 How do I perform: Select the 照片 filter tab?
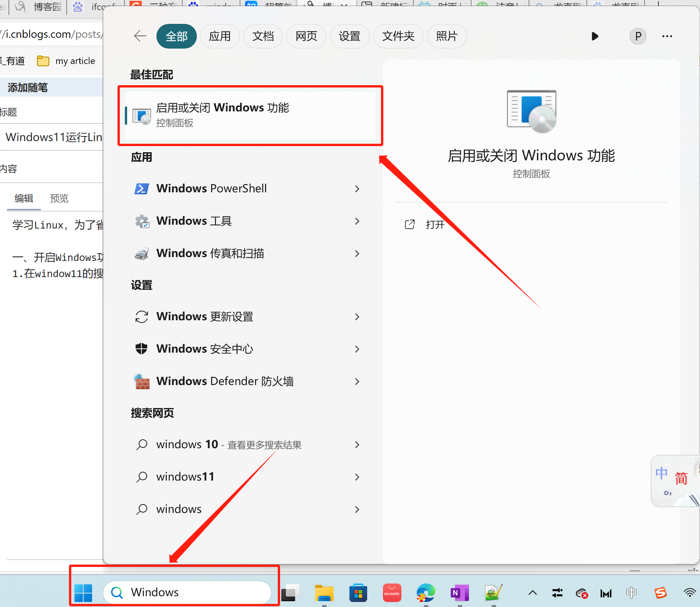pos(447,36)
